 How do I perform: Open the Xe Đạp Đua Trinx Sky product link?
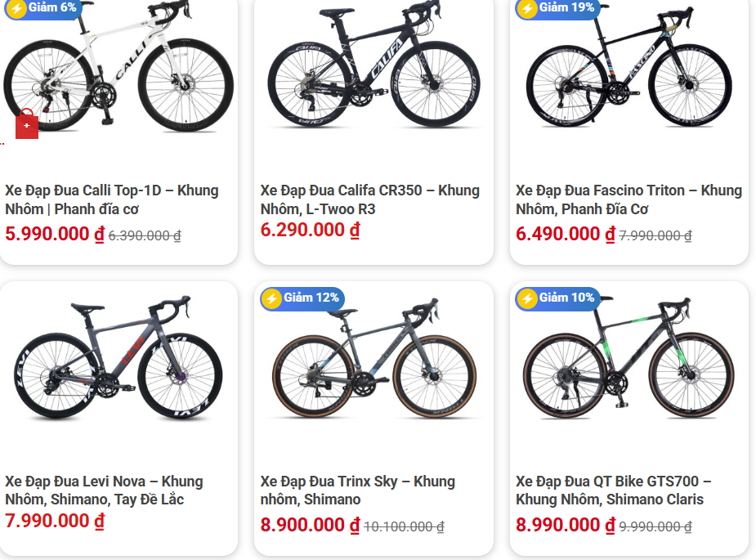tap(360, 491)
